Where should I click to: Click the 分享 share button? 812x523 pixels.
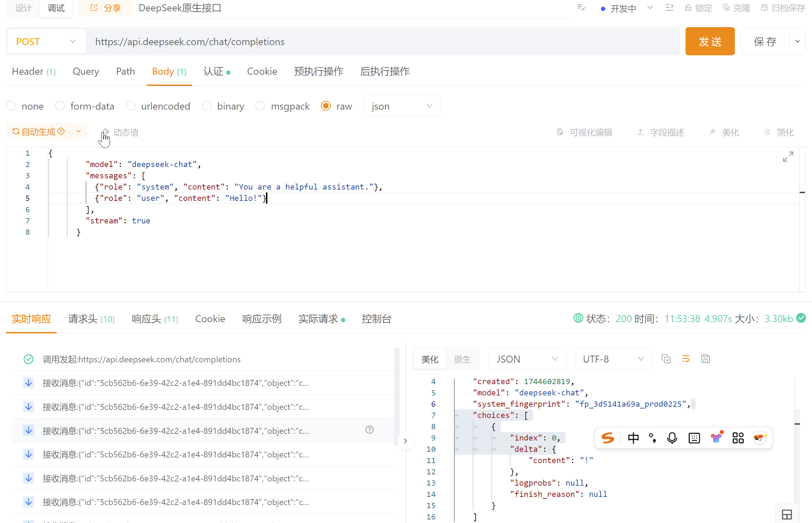point(105,8)
